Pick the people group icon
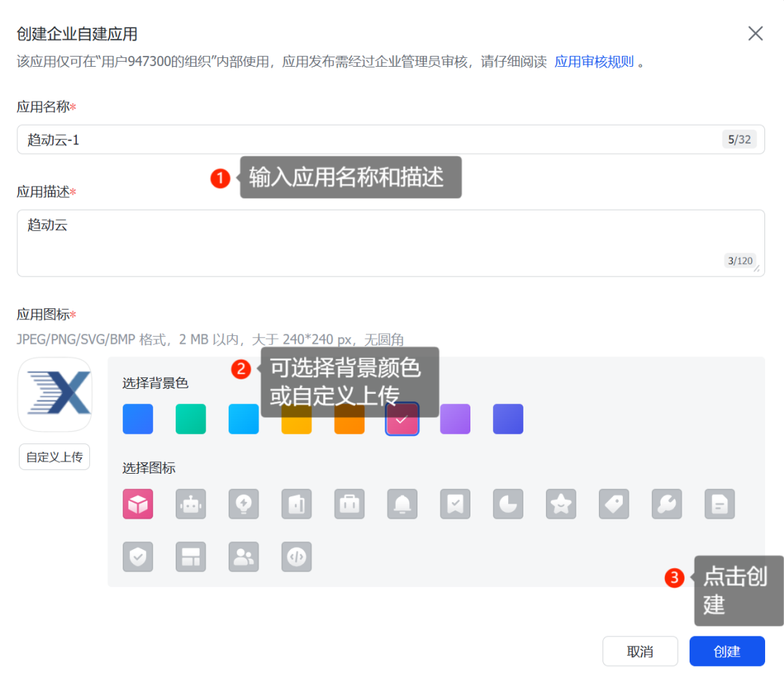784x682 pixels. [243, 556]
